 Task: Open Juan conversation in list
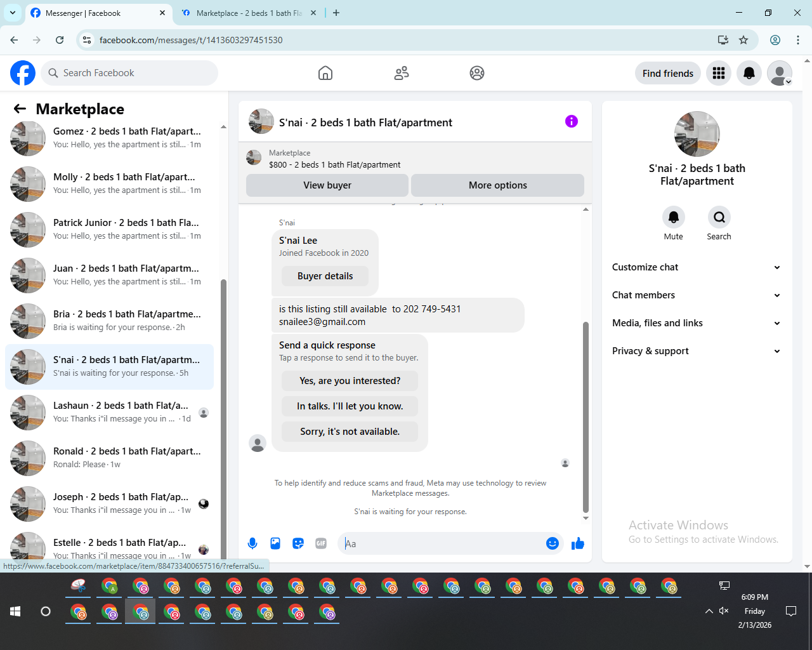(109, 275)
